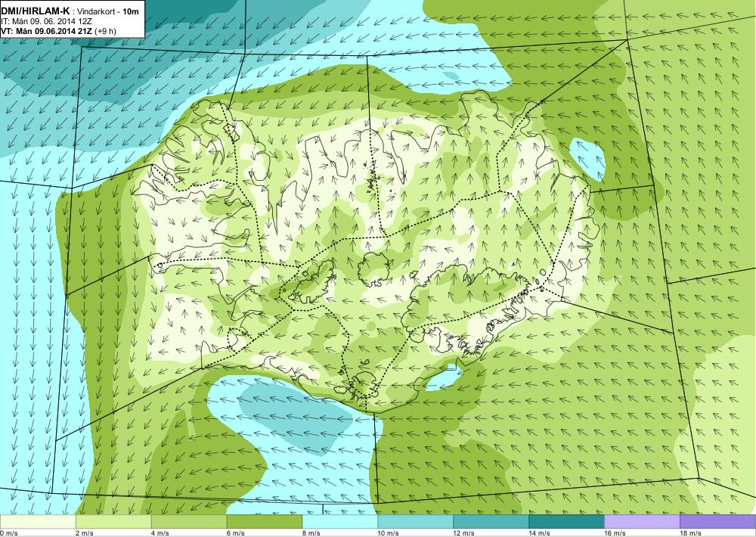This screenshot has width=756, height=537.
Task: Select the "12 m/s" legend label
Action: tap(464, 533)
